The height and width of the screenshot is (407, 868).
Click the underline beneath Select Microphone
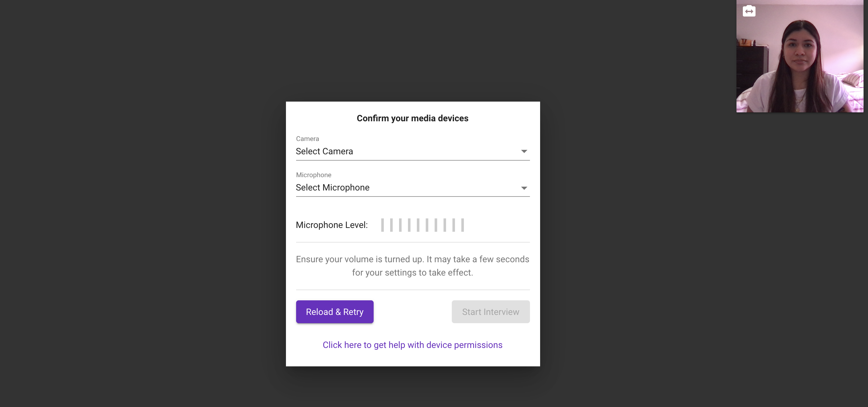click(412, 196)
